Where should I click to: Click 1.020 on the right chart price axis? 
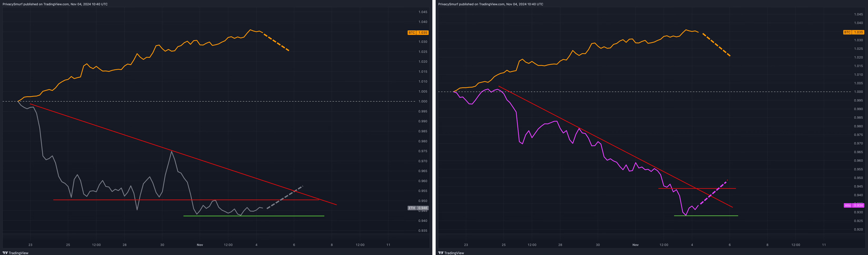click(858, 57)
